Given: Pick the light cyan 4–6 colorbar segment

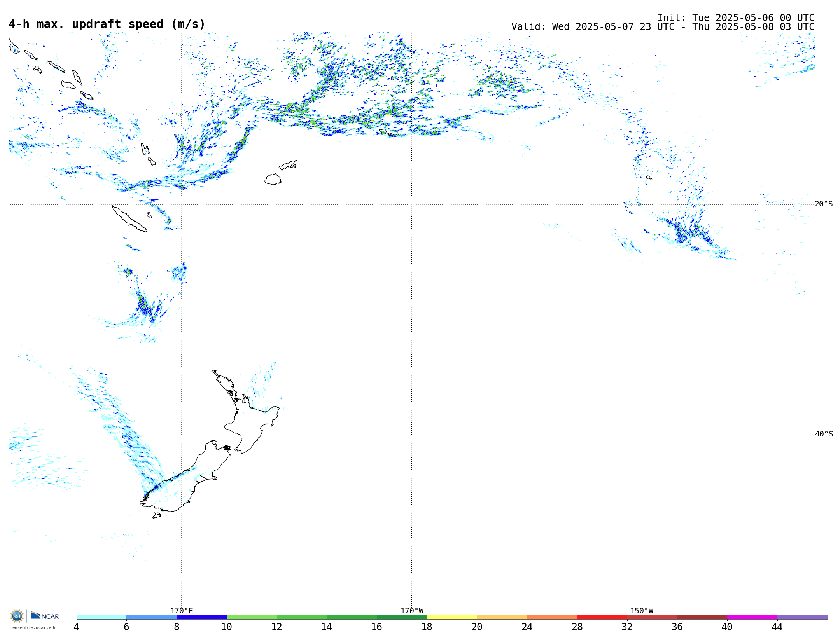Looking at the screenshot, I should click(101, 617).
